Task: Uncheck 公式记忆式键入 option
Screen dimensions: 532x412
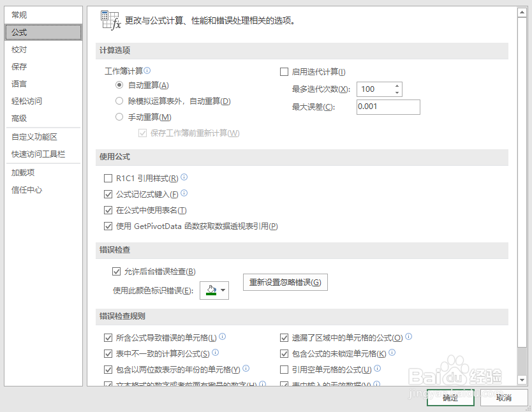Action: tap(108, 194)
